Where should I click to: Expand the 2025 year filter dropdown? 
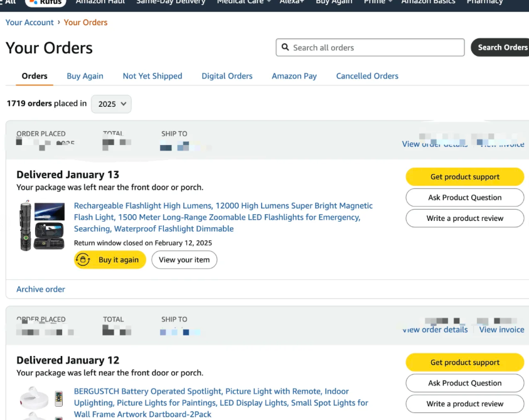point(111,104)
